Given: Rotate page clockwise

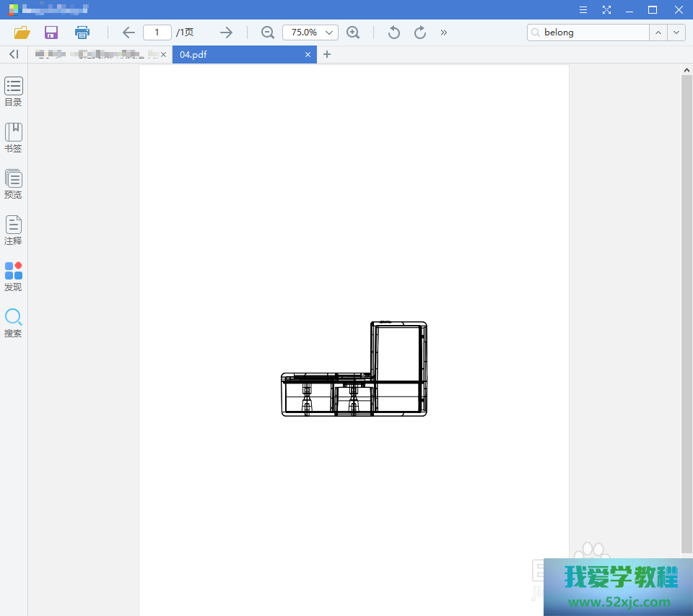Looking at the screenshot, I should 419,32.
